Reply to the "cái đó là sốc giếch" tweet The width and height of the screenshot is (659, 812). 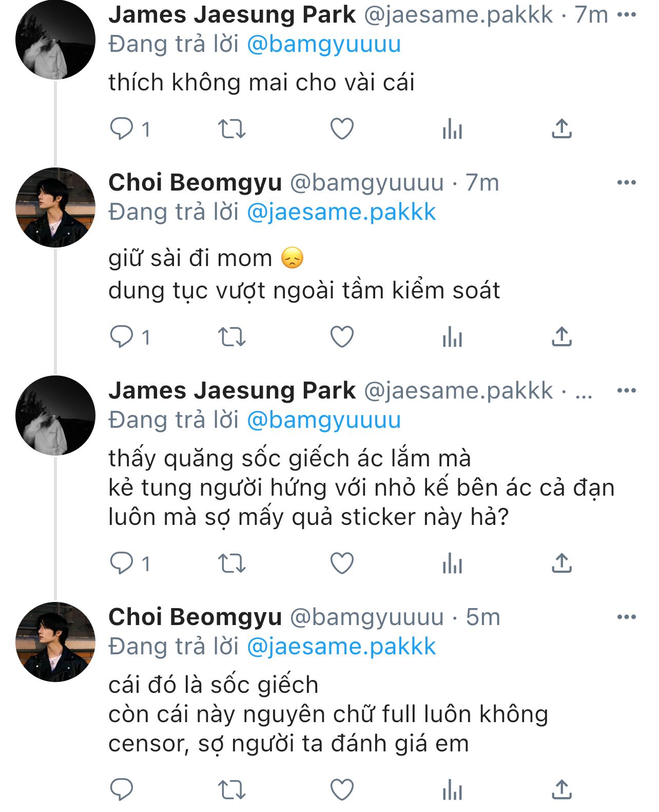tap(122, 789)
